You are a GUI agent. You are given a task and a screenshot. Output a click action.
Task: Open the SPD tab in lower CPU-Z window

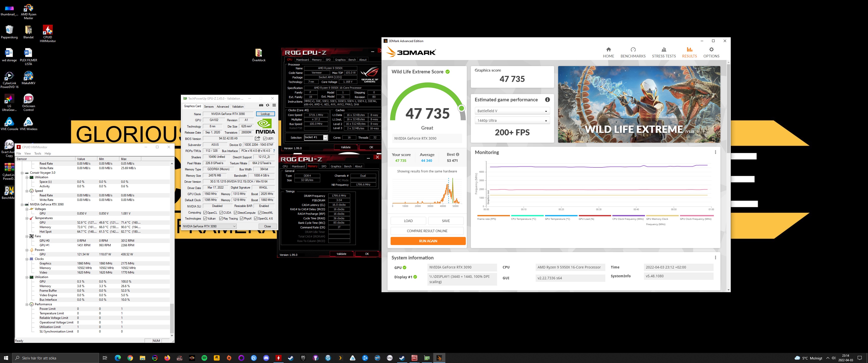tap(323, 166)
